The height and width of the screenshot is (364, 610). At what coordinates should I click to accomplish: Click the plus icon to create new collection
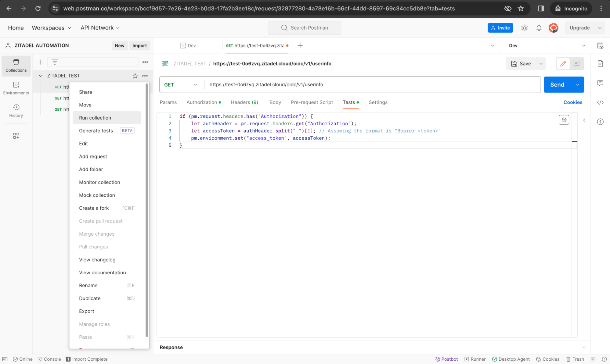tap(41, 62)
